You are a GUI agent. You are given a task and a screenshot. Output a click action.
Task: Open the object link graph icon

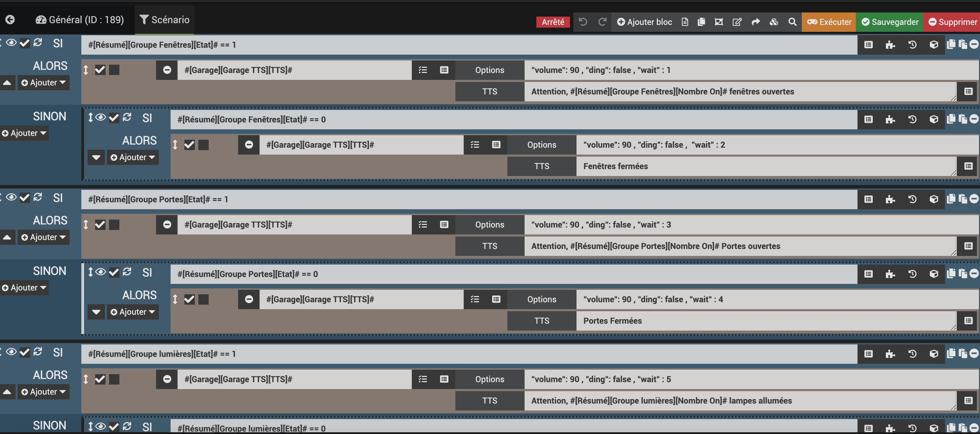719,22
